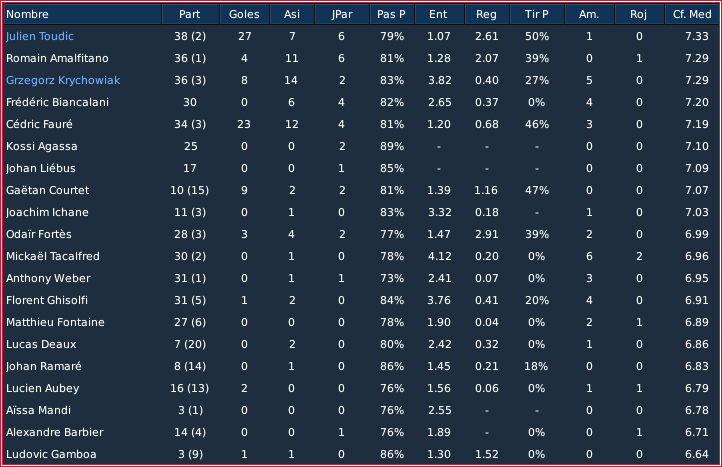
Task: Select the Tir P column header
Action: [537, 14]
